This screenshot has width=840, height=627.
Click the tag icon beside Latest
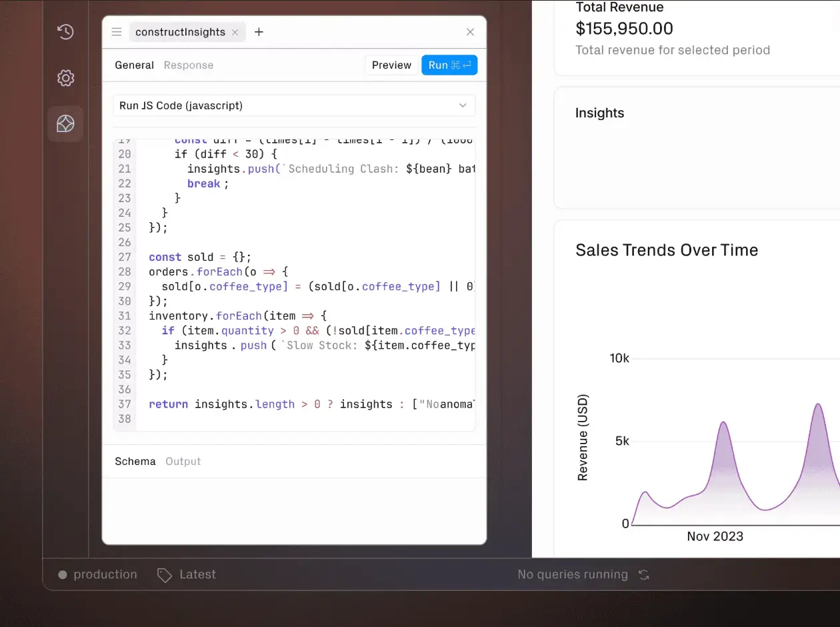pos(165,575)
